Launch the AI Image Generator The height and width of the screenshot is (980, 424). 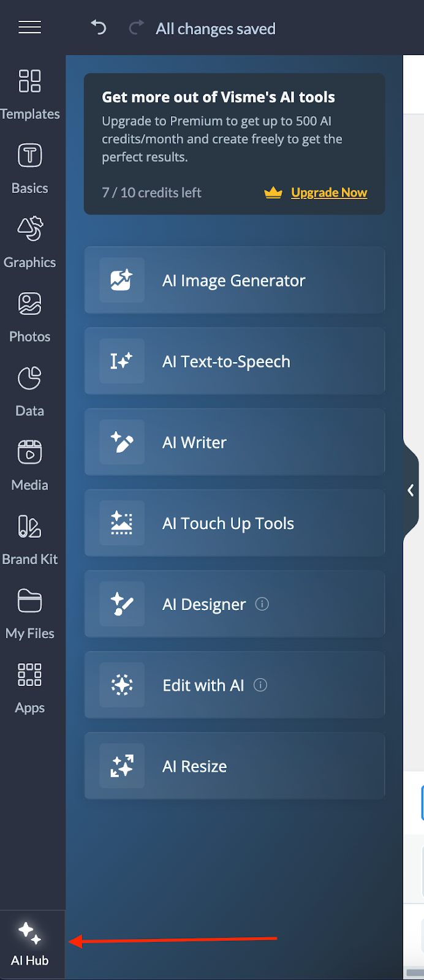235,280
